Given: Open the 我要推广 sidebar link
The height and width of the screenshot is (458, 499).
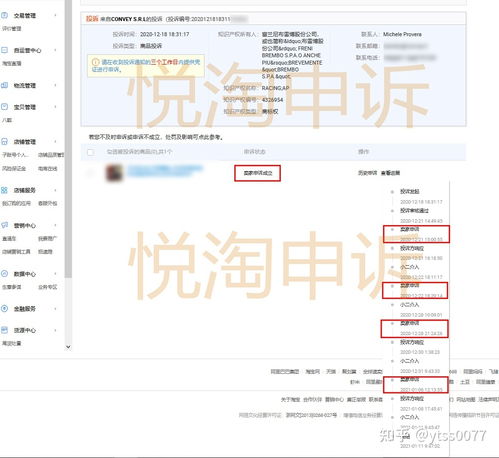Looking at the screenshot, I should tap(47, 239).
